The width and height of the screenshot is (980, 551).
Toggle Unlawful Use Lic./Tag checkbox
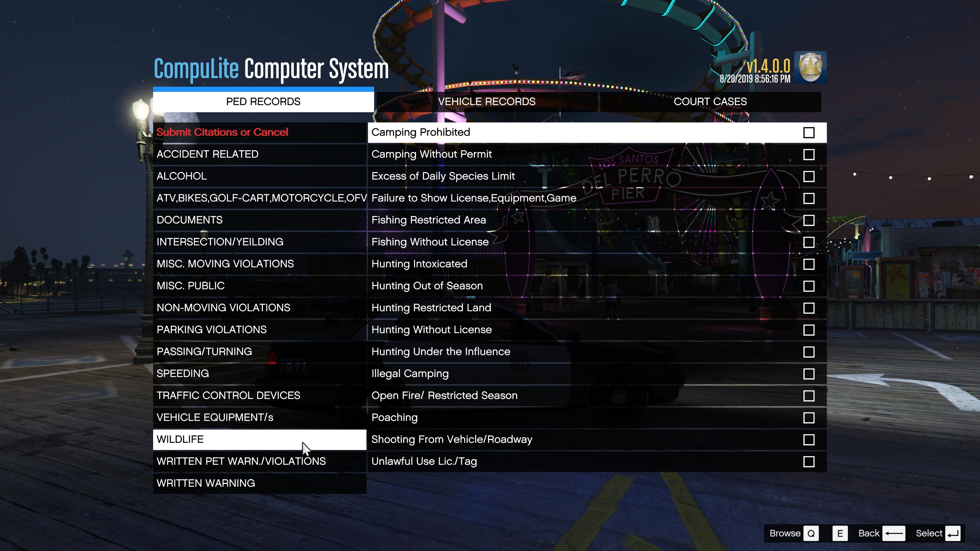[808, 462]
